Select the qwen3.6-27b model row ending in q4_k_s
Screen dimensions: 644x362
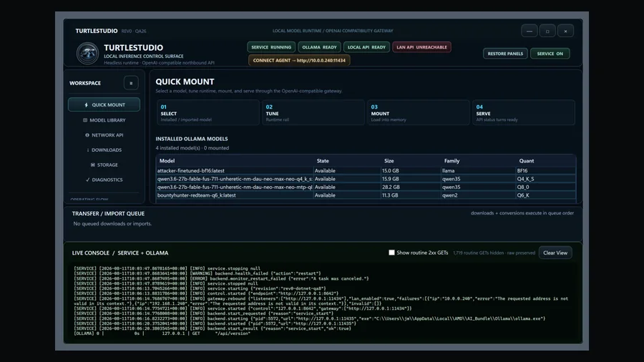366,179
